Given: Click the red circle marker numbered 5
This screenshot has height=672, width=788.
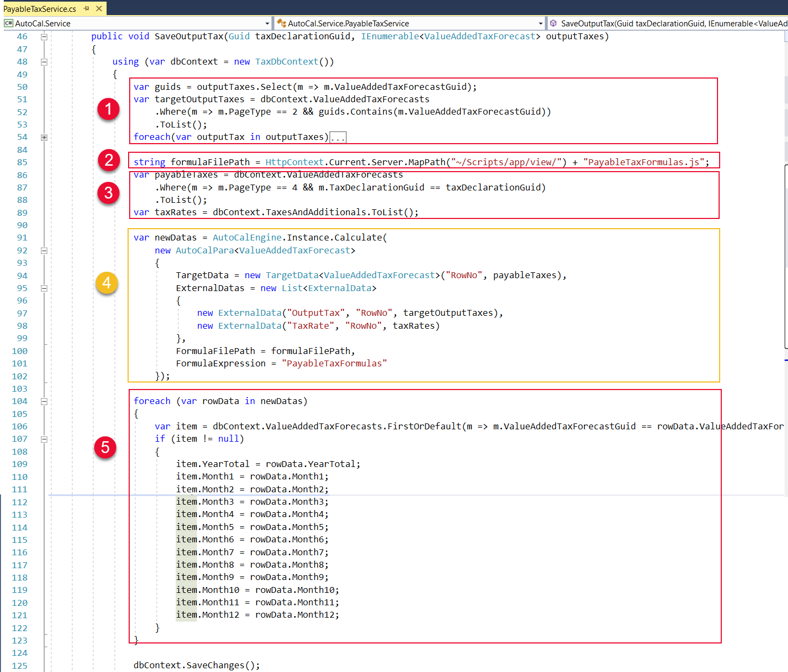Looking at the screenshot, I should pyautogui.click(x=105, y=447).
